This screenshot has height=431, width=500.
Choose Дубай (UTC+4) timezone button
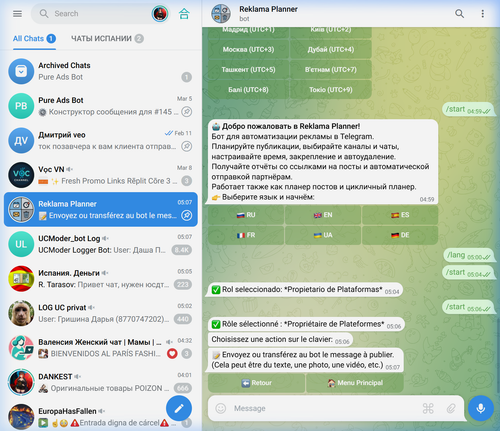point(331,50)
